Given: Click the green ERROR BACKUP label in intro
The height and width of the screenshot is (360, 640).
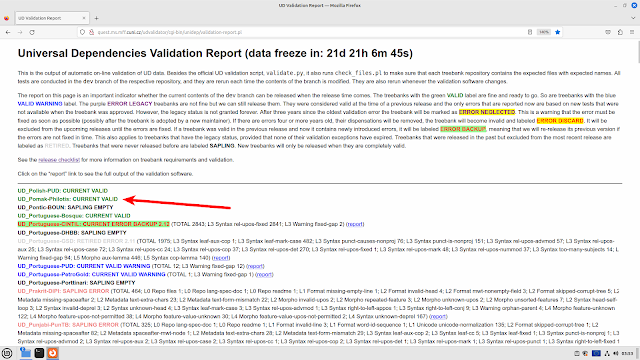Looking at the screenshot, I should click(463, 129).
